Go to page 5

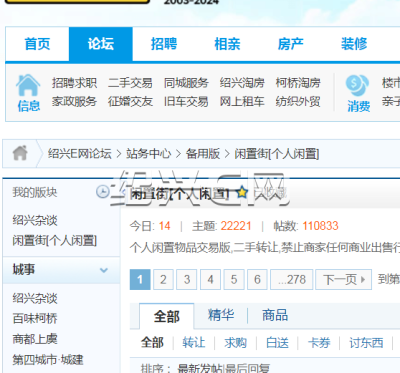(x=234, y=279)
